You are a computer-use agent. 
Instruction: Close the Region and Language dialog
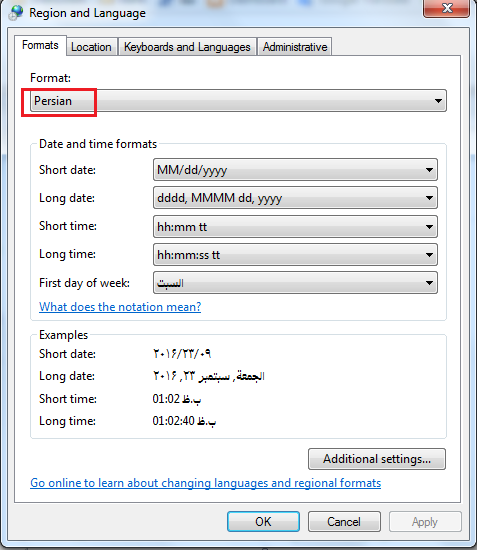tap(446, 8)
